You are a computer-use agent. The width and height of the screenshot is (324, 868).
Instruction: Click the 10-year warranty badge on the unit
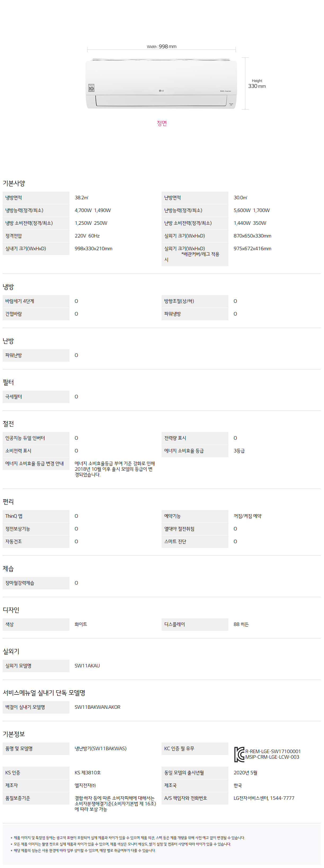tap(91, 88)
